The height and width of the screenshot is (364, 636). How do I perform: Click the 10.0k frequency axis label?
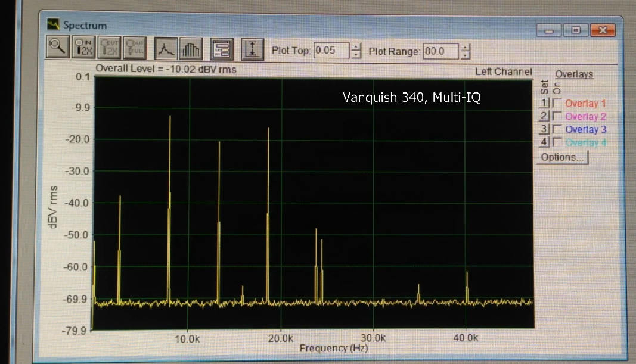point(187,339)
